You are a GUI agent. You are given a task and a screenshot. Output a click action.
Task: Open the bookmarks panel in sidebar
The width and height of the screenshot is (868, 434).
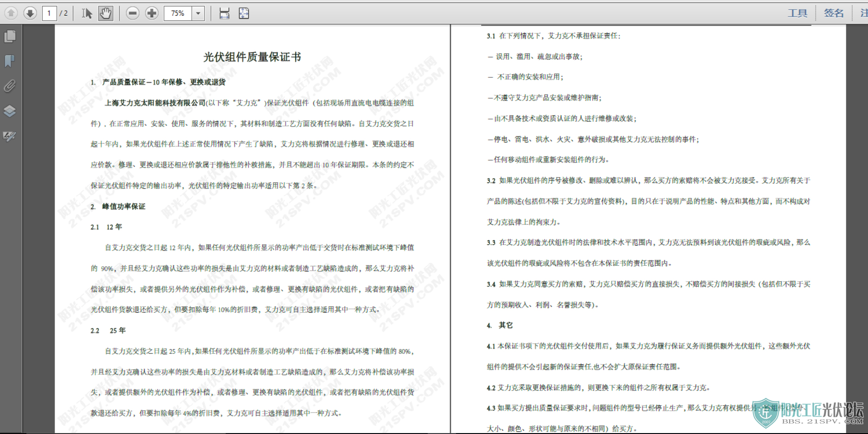pyautogui.click(x=10, y=61)
